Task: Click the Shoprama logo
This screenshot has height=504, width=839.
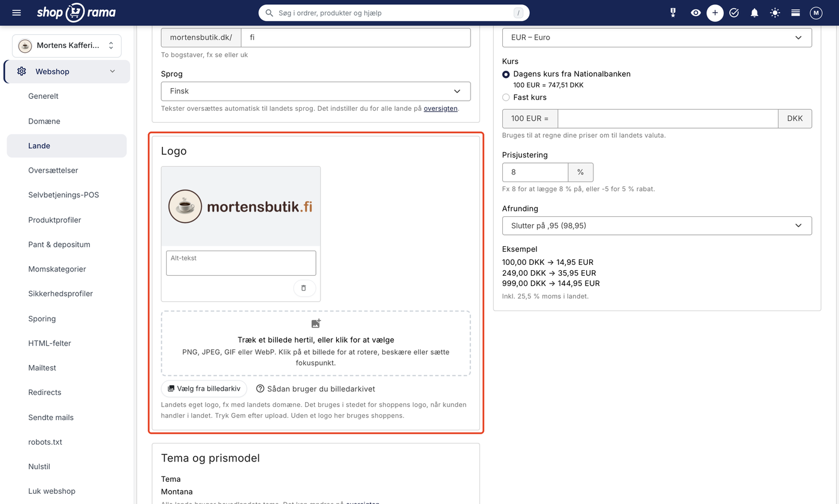Action: [76, 13]
